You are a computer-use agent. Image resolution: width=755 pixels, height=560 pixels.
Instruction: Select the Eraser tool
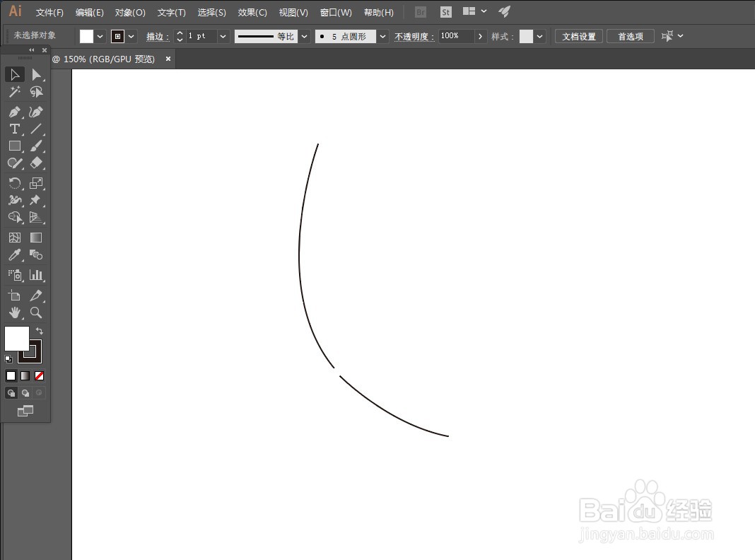36,163
